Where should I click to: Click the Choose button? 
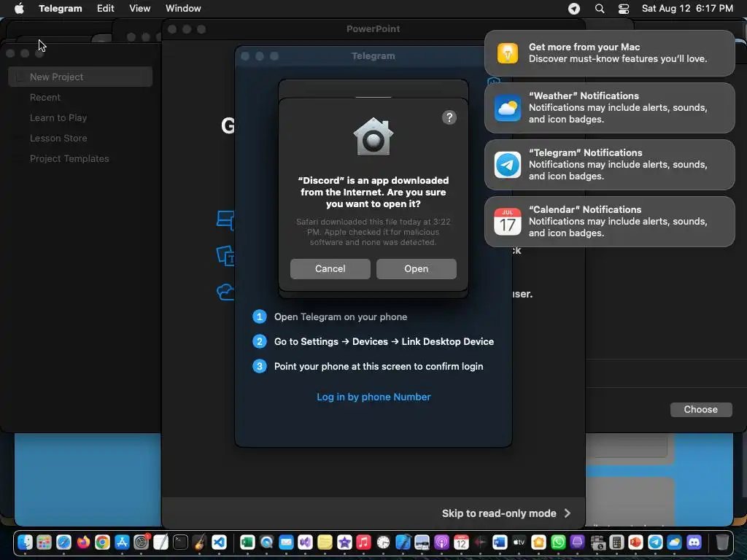pyautogui.click(x=701, y=410)
